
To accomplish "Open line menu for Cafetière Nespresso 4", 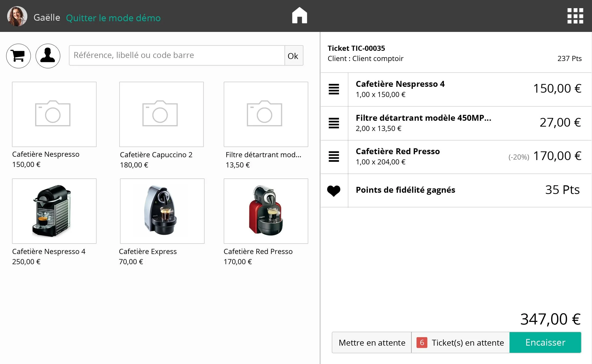I will click(334, 89).
